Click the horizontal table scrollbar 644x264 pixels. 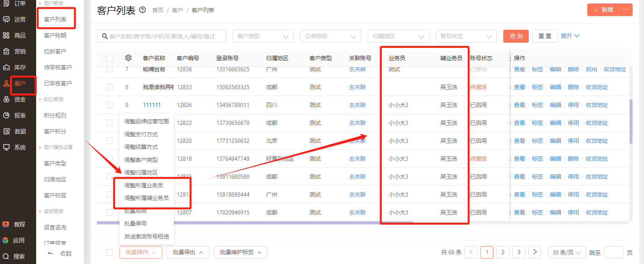255,223
